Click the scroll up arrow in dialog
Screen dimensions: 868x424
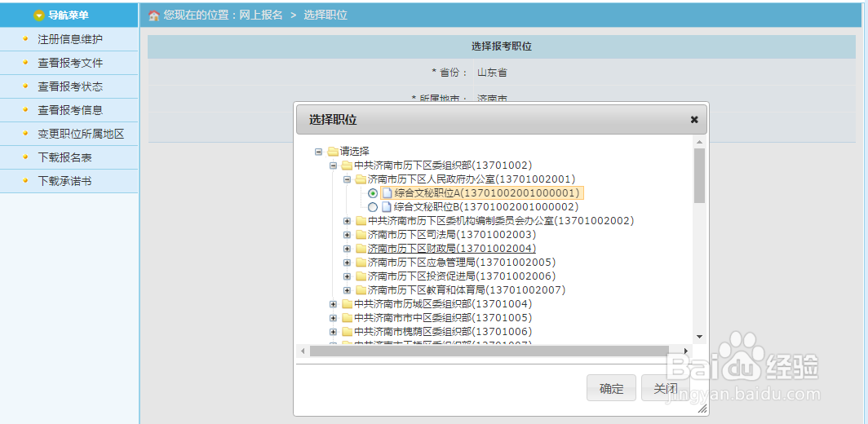tap(699, 142)
